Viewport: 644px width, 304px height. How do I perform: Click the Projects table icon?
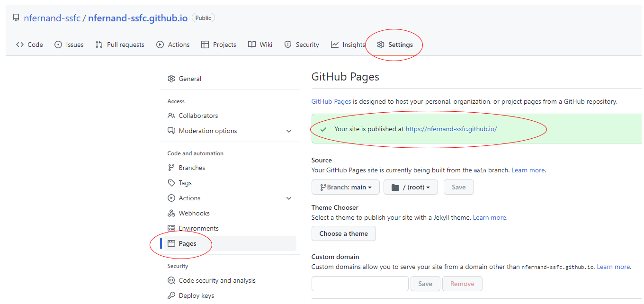tap(205, 45)
